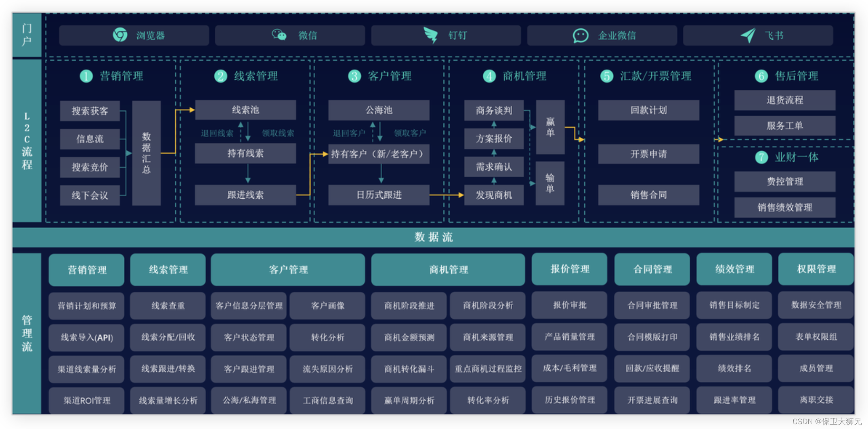Select the 营销管理 header in management flow
This screenshot has height=429, width=868.
86,269
